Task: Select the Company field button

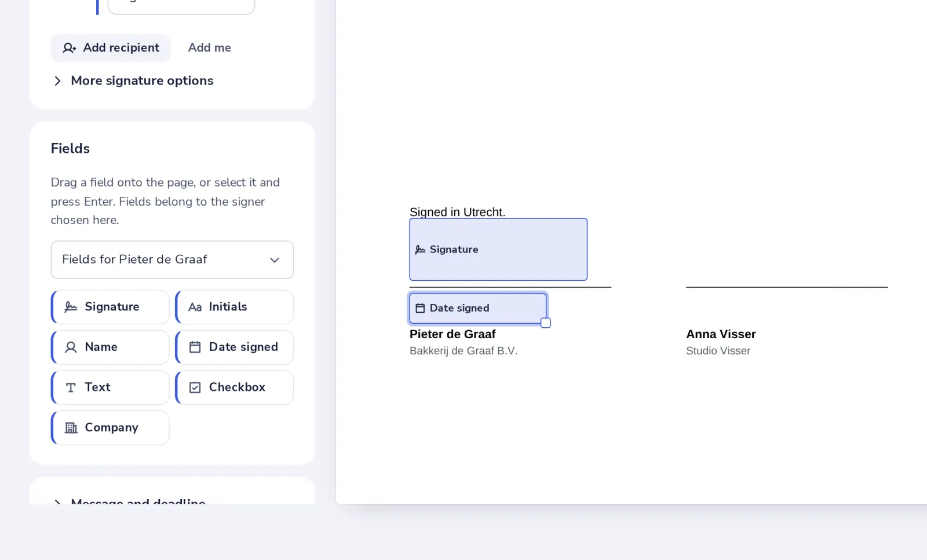Action: tap(111, 428)
